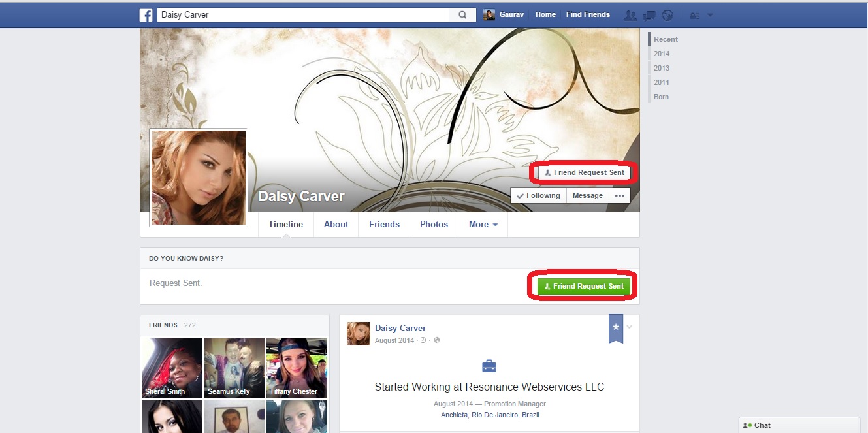Click Gaurav's small profile picture
The image size is (868, 433).
tap(489, 15)
